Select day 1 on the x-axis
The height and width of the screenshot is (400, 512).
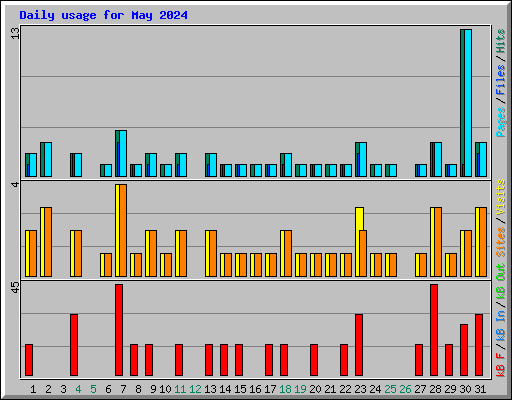pyautogui.click(x=33, y=389)
